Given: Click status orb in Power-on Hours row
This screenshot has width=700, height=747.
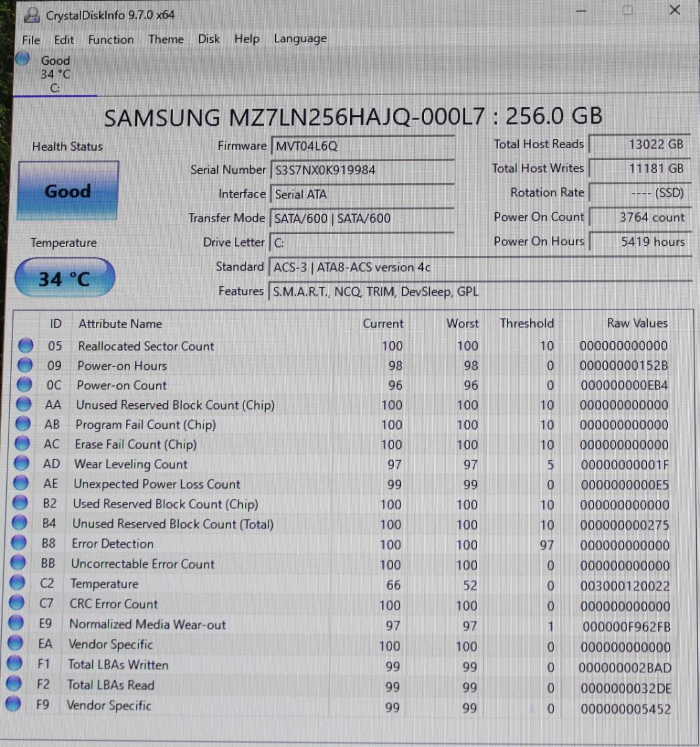Looking at the screenshot, I should (x=25, y=365).
